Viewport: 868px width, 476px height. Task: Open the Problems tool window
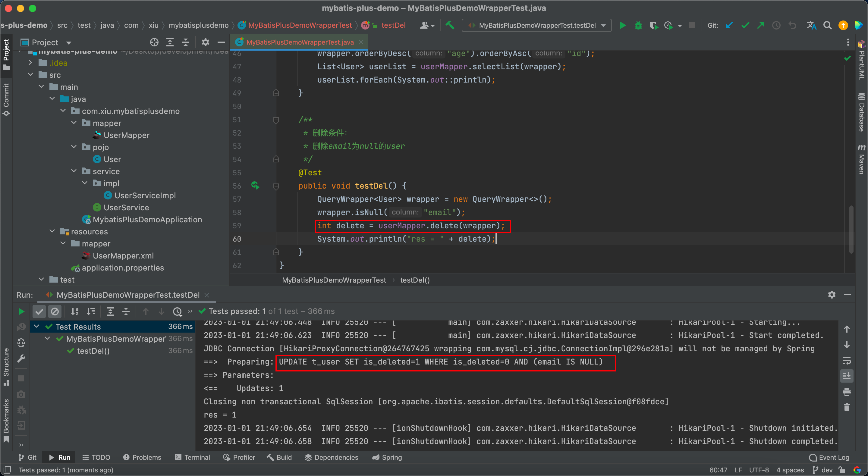pos(142,457)
